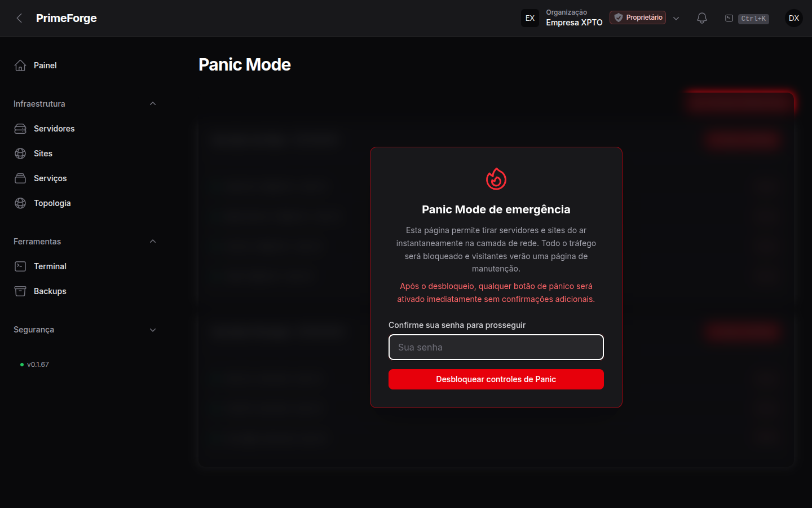Focus the Sua senha password field
This screenshot has height=508, width=812.
[496, 347]
